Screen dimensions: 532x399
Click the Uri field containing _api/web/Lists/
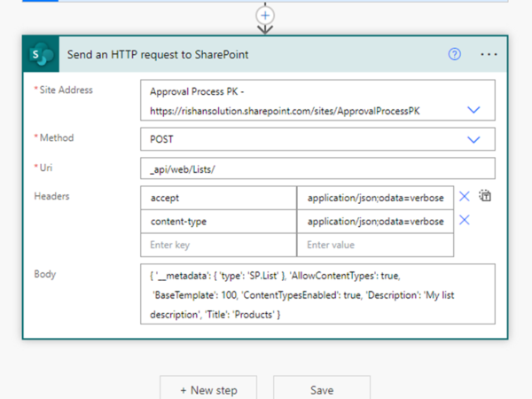pos(317,168)
